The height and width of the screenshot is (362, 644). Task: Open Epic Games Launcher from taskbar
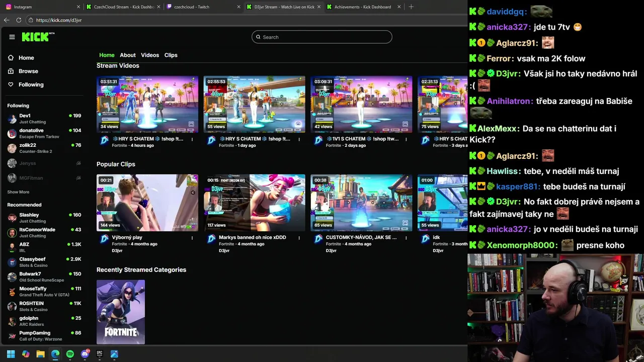(100, 354)
